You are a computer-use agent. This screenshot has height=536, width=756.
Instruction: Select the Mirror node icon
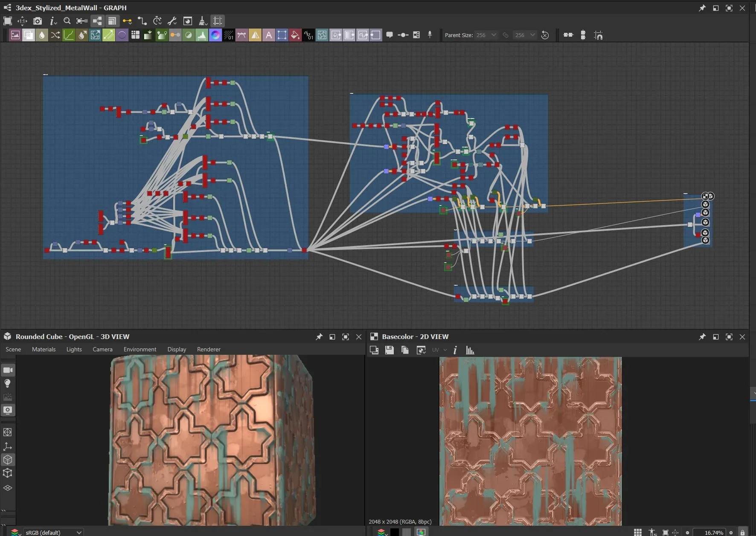coord(255,35)
